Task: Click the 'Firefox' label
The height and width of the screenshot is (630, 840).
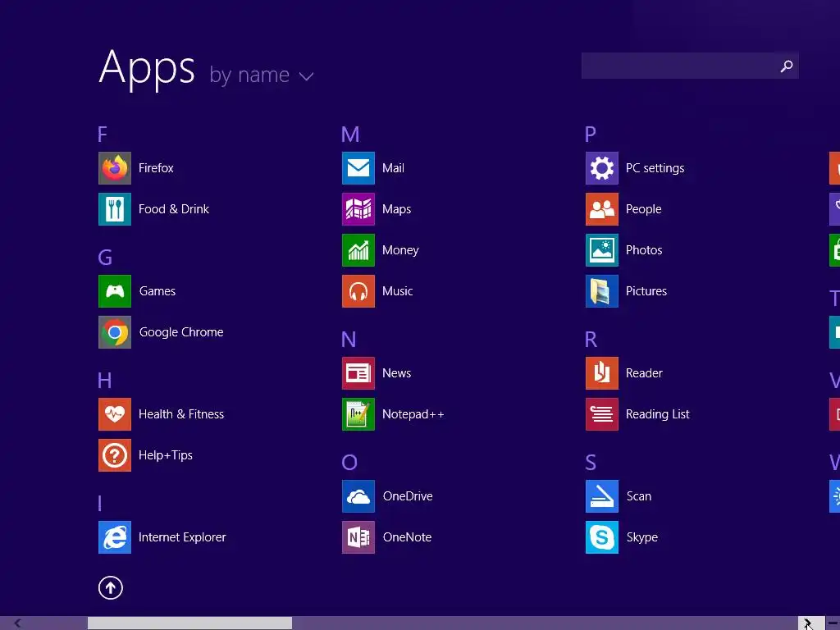Action: click(x=156, y=168)
